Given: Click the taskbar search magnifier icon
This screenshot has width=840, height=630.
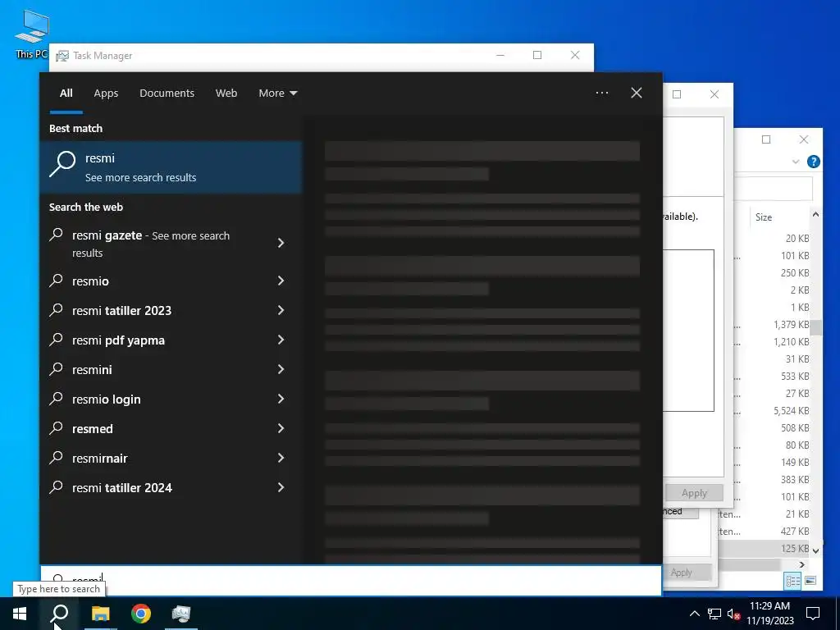Looking at the screenshot, I should click(59, 614).
